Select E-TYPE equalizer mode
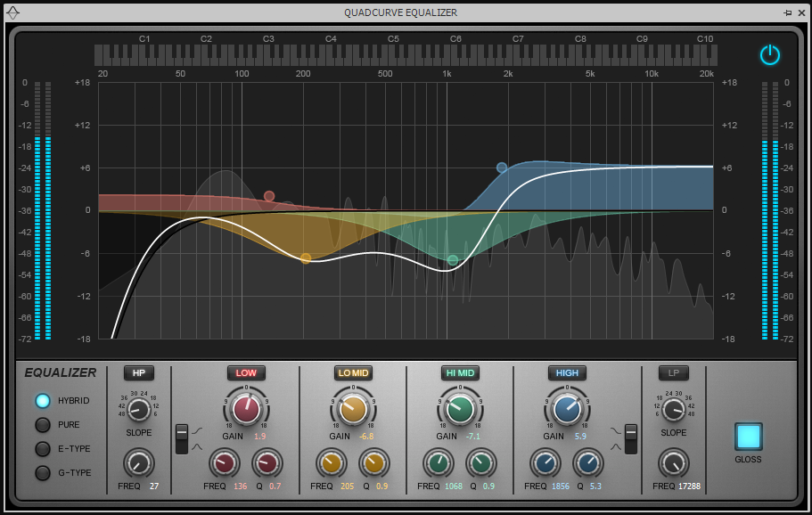The height and width of the screenshot is (515, 812). (43, 449)
